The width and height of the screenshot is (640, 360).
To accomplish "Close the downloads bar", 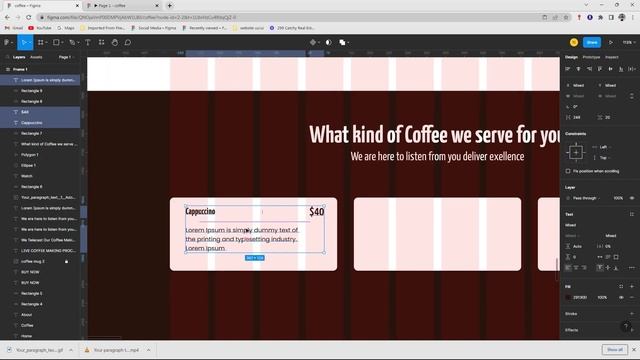I will point(634,350).
